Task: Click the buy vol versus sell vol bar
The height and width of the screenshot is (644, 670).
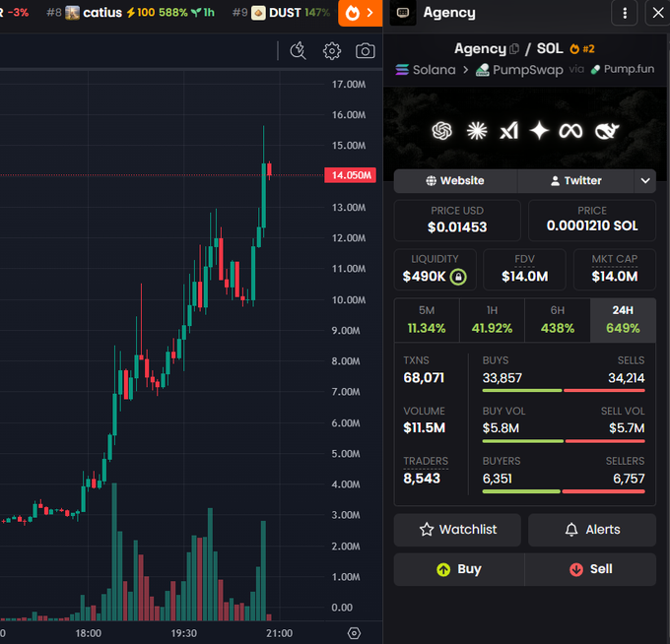Action: tap(564, 441)
